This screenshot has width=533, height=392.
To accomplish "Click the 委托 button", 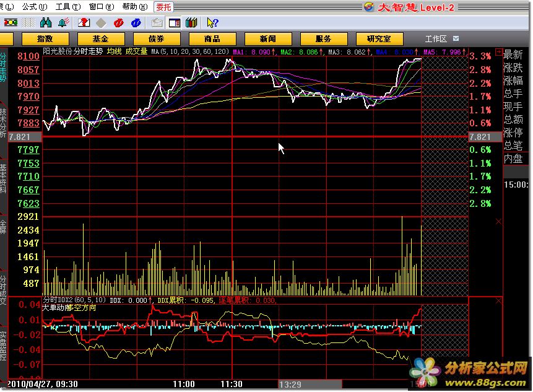I will [163, 7].
